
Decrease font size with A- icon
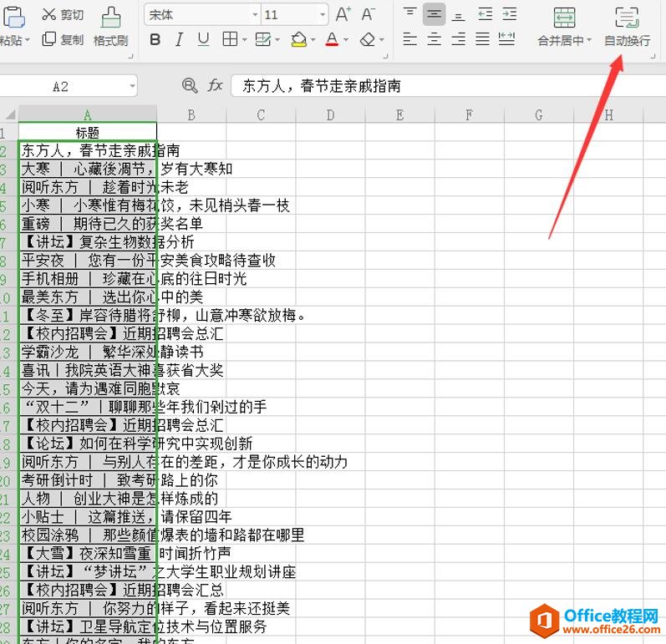click(368, 15)
